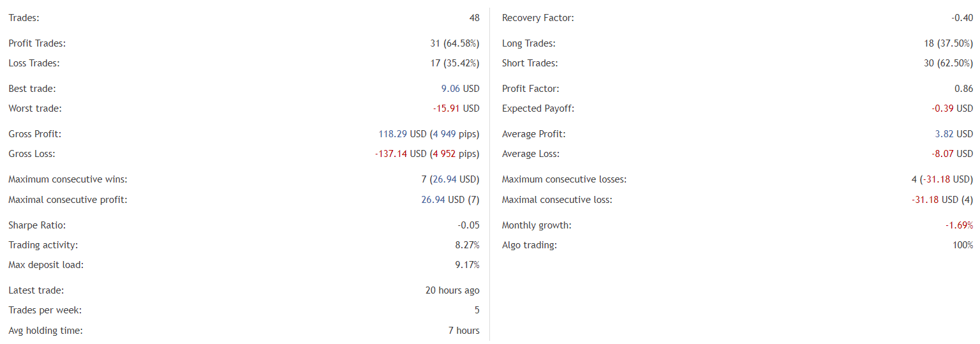The width and height of the screenshot is (980, 344).
Task: Select the Maximal consecutive profit value
Action: (x=450, y=200)
